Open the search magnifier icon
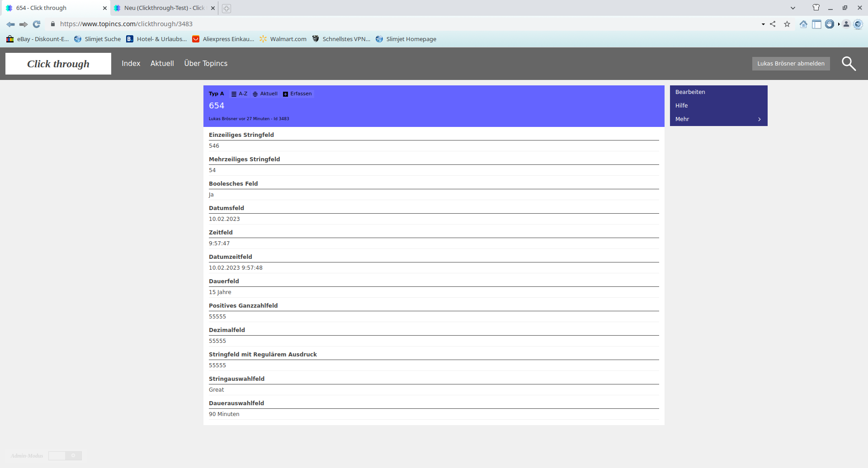868x468 pixels. (849, 64)
